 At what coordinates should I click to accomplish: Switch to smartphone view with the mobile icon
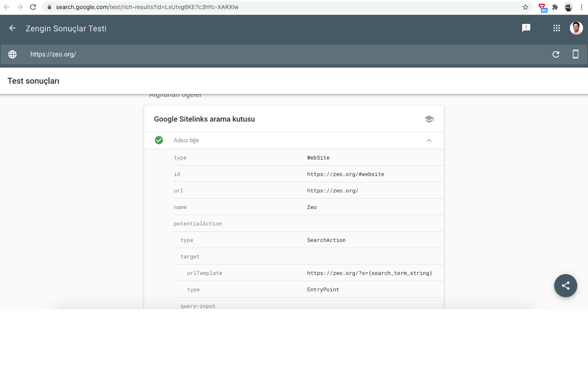pyautogui.click(x=575, y=54)
